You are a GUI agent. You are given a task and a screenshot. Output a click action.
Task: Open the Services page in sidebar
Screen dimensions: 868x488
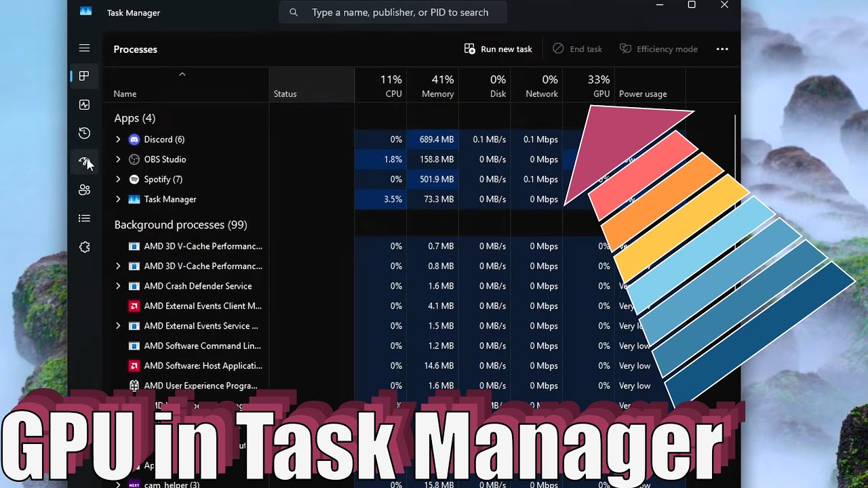tap(84, 247)
